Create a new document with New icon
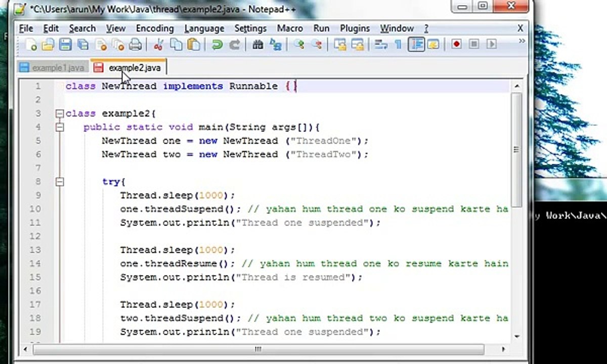Image resolution: width=607 pixels, height=364 pixels. (31, 45)
